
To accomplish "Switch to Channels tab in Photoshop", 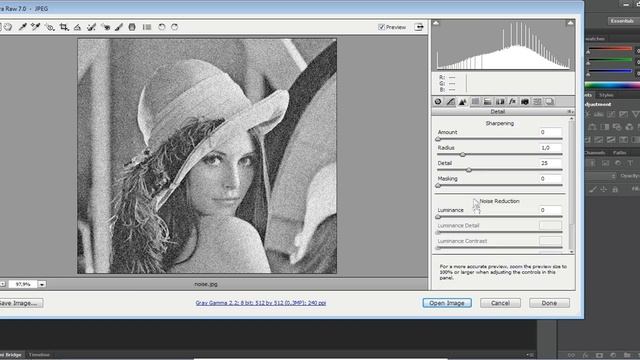I will pos(594,153).
